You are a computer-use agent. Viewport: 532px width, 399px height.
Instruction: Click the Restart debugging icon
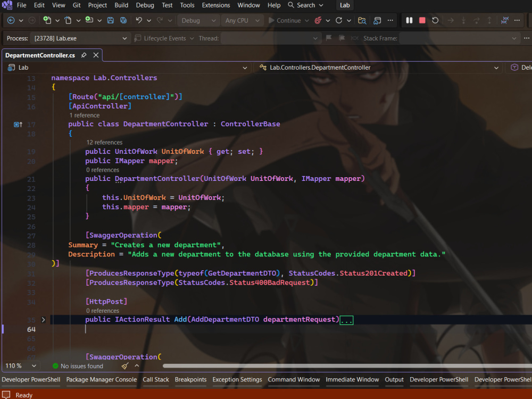435,20
